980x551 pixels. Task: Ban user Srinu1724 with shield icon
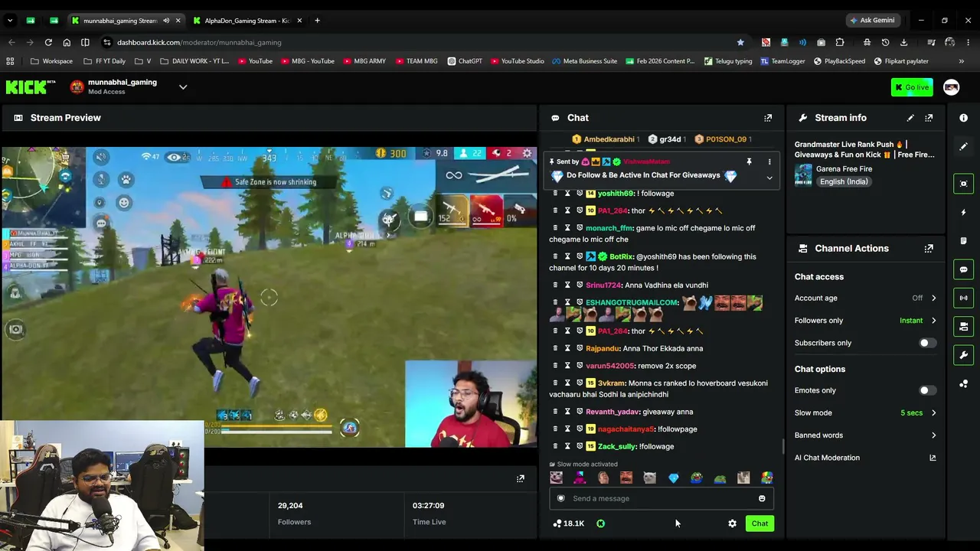coord(580,285)
